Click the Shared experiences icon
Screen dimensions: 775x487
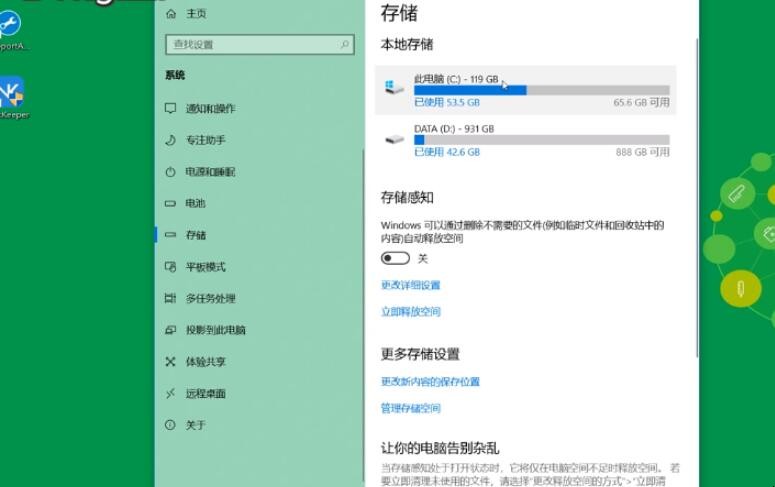(x=171, y=362)
